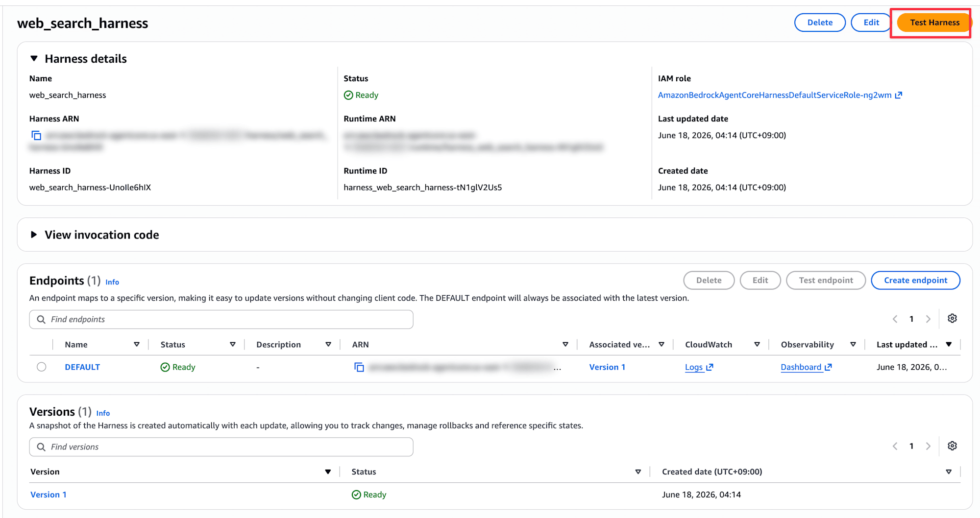
Task: Sort endpoints by the ARN column arrow
Action: point(565,345)
